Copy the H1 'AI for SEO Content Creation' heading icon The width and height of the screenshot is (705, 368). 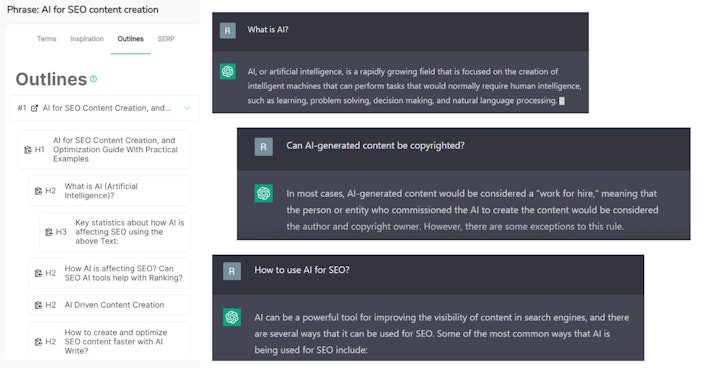pos(28,150)
